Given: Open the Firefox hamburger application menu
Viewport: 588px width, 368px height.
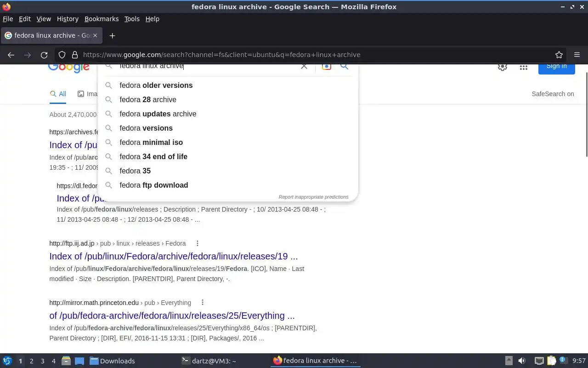Looking at the screenshot, I should (577, 55).
